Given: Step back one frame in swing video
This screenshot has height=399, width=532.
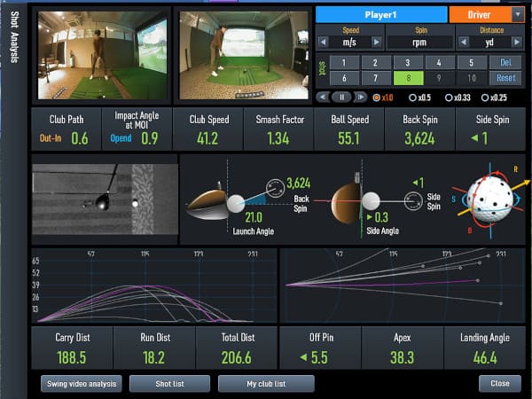Looking at the screenshot, I should tap(323, 97).
